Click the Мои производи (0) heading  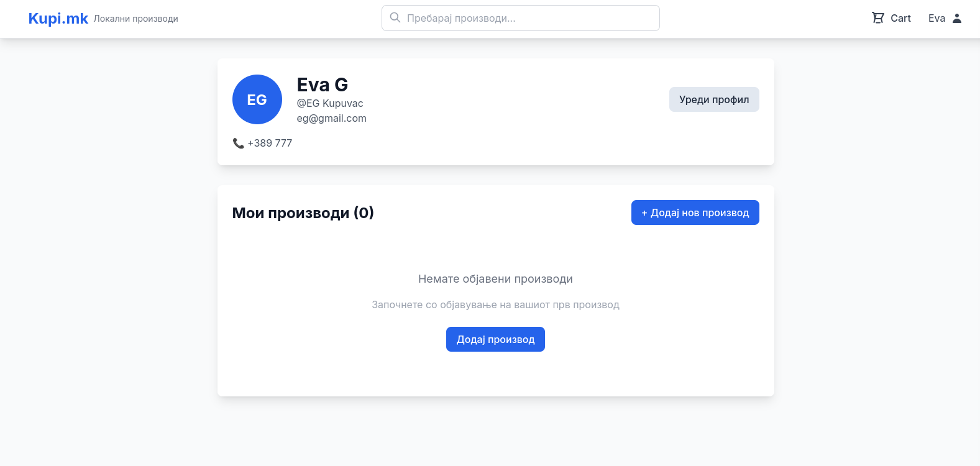point(303,212)
